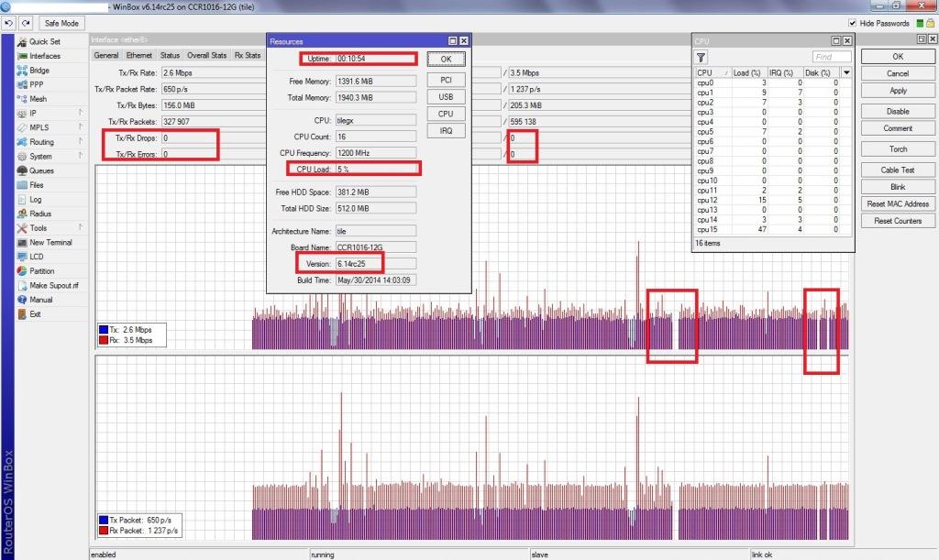Screen dimensions: 939x560
Task: Open MPLS menu in sidebar
Action: pyautogui.click(x=39, y=128)
